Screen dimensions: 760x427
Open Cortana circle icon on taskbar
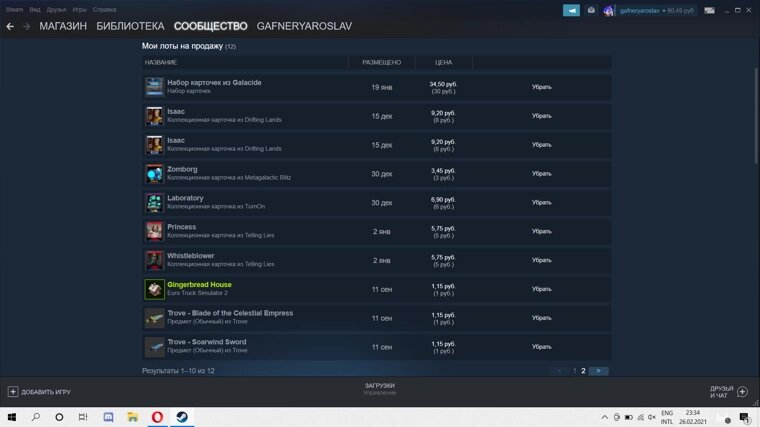pyautogui.click(x=59, y=417)
